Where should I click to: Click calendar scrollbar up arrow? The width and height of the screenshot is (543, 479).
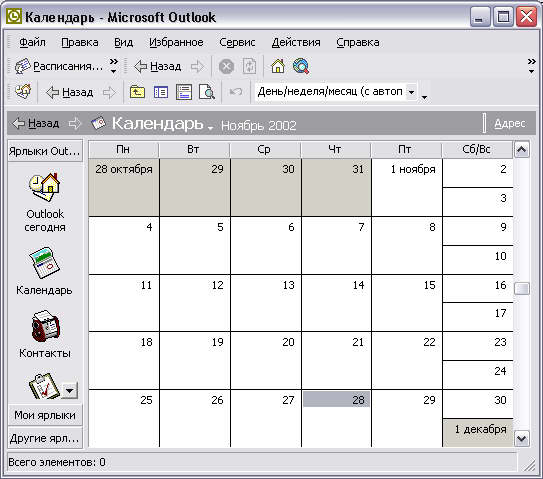click(522, 150)
